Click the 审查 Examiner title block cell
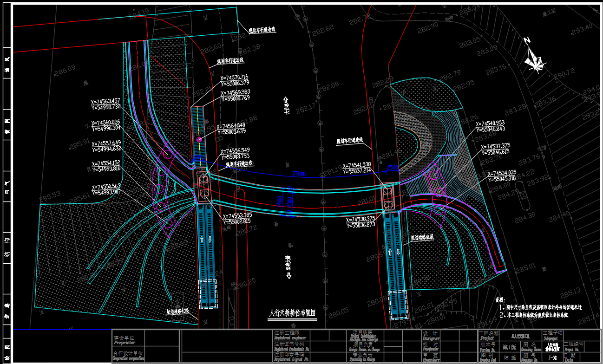The image size is (603, 364). (431, 357)
